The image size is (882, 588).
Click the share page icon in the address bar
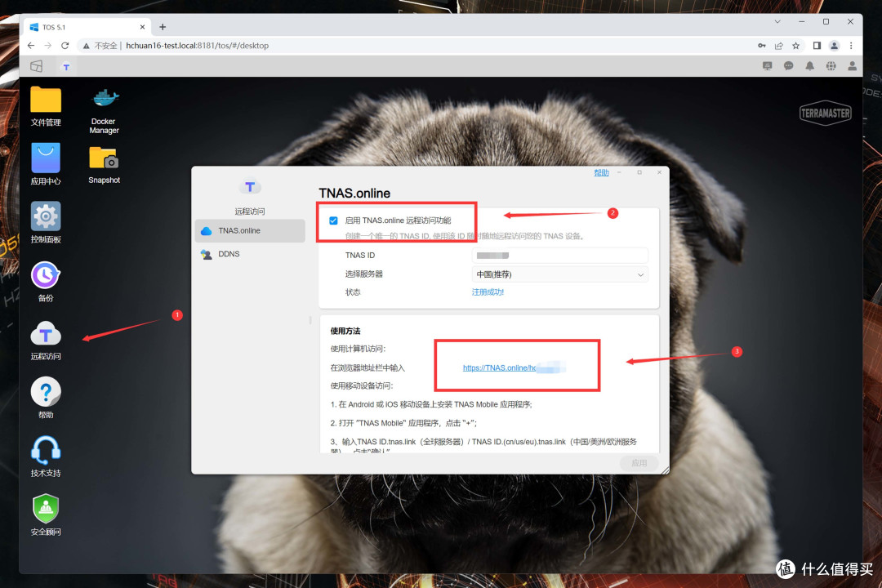click(778, 46)
